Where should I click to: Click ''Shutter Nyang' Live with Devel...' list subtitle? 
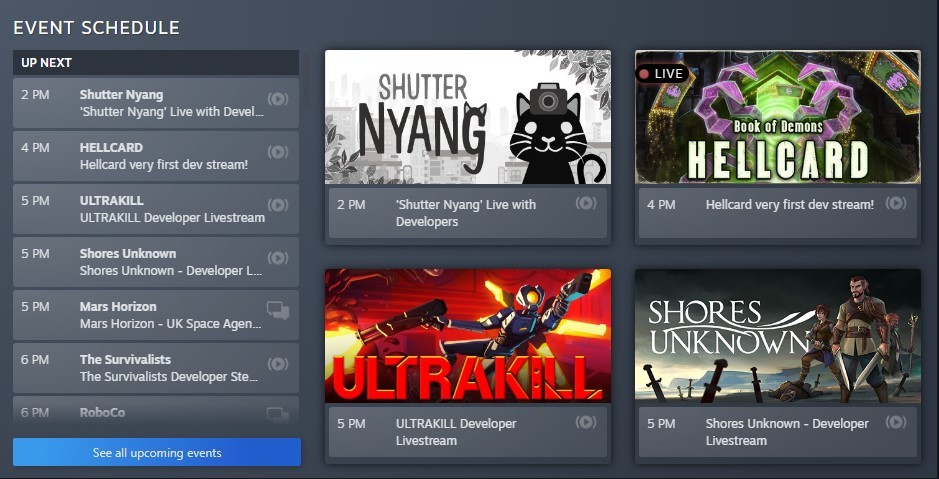(x=172, y=112)
